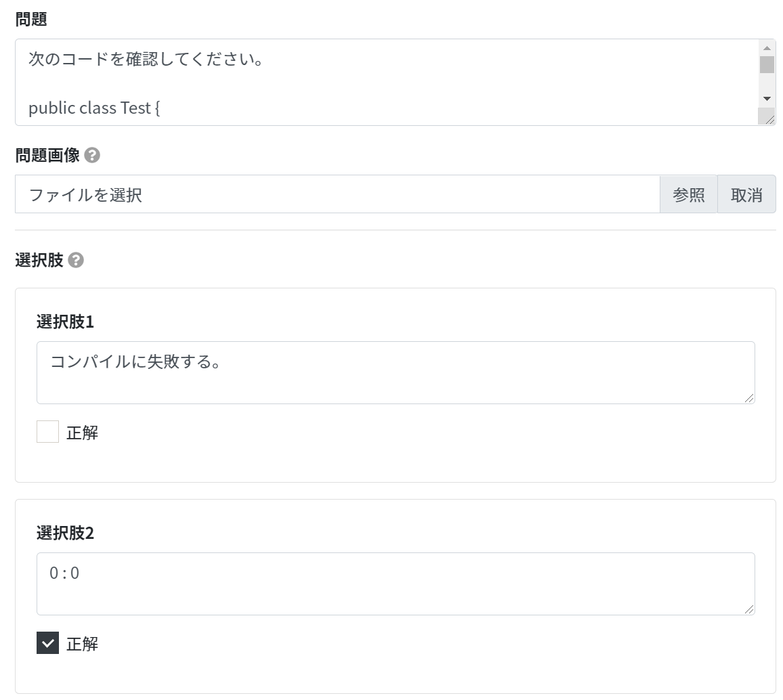Click the 正解 label under 選択肢1
This screenshot has height=700, width=783.
[83, 433]
